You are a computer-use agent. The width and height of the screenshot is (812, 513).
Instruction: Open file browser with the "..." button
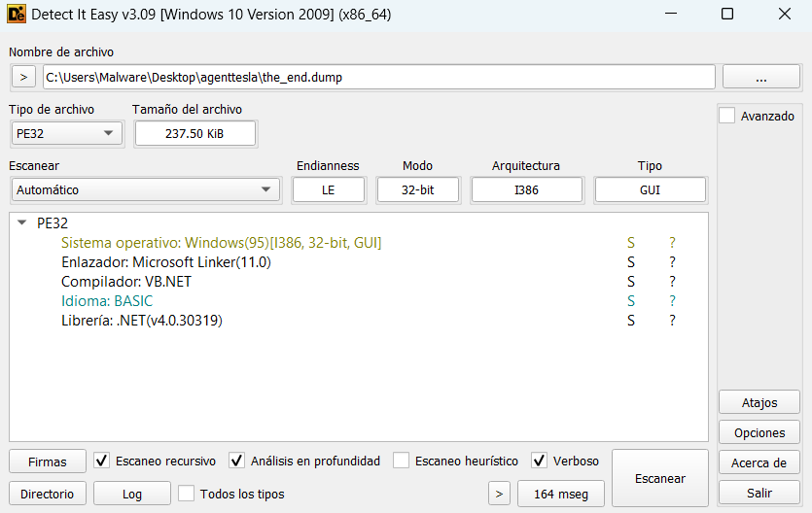760,77
